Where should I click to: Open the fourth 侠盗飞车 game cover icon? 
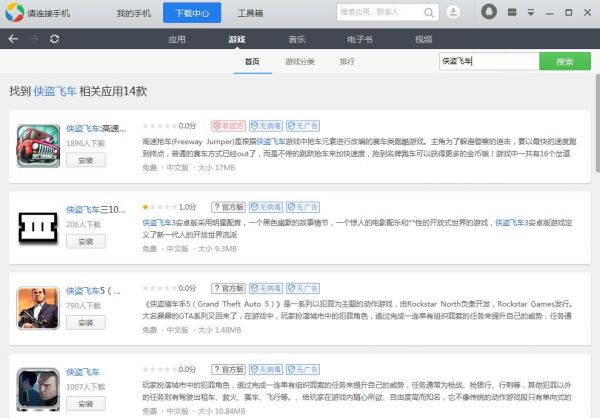pyautogui.click(x=38, y=389)
